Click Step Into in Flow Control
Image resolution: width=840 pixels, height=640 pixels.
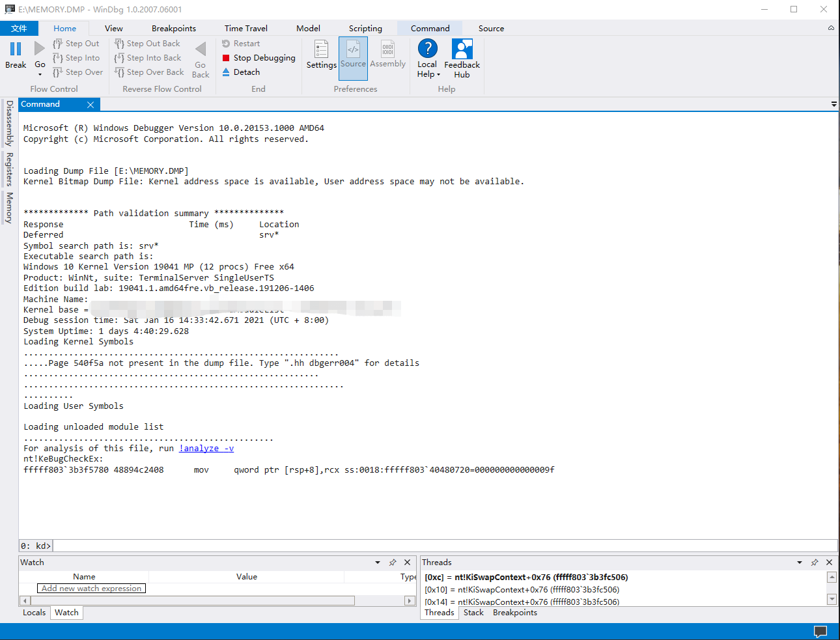76,58
